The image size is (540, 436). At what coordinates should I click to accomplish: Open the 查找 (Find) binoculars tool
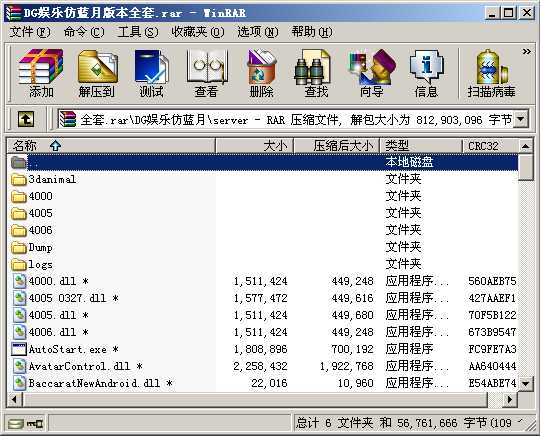tap(316, 73)
